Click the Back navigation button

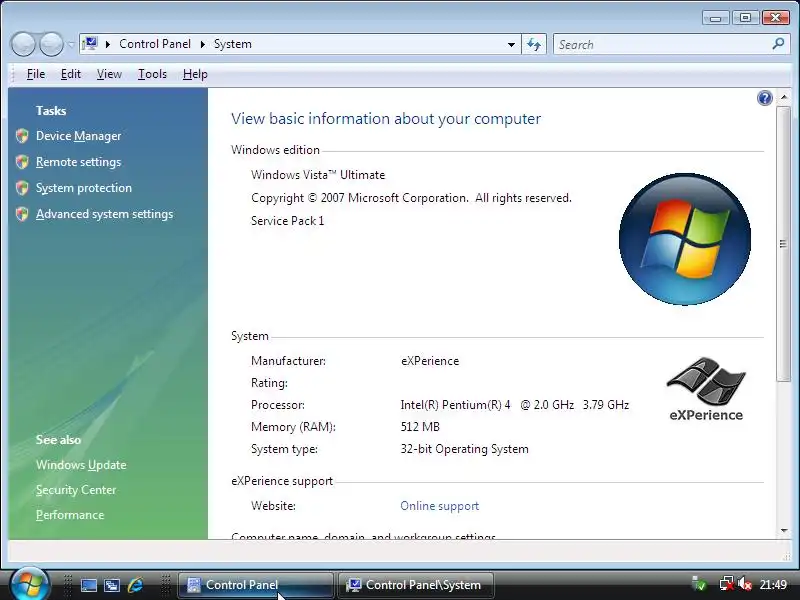point(23,44)
